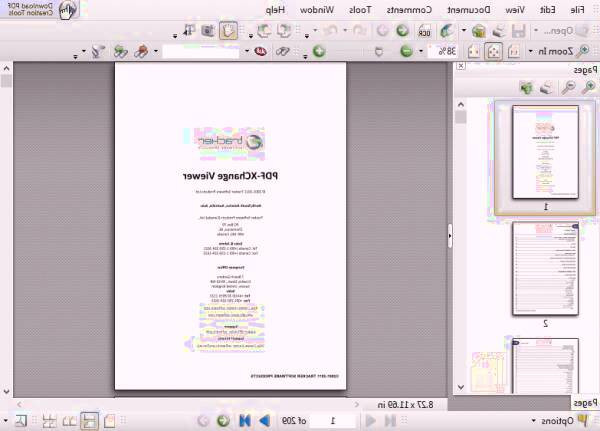
Task: Click the binoculars find icon
Action: (283, 51)
